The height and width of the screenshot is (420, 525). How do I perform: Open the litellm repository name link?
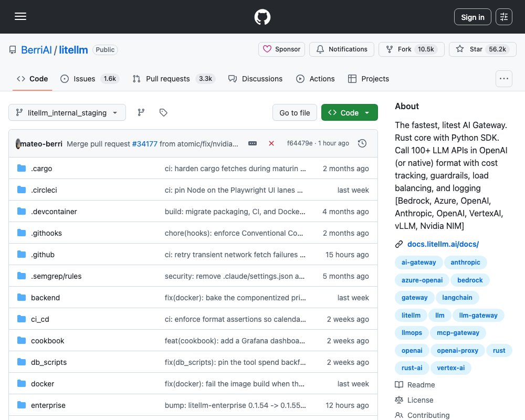click(73, 50)
